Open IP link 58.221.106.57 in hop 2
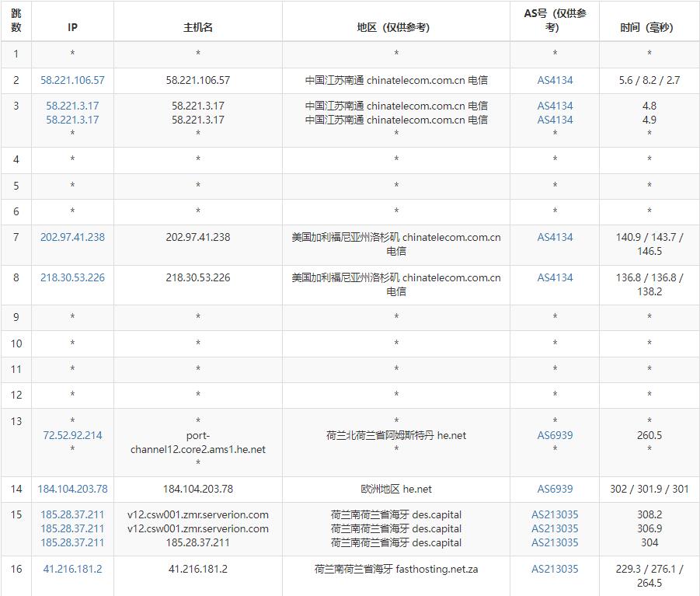Viewport: 700px width, 596px height. coord(72,80)
